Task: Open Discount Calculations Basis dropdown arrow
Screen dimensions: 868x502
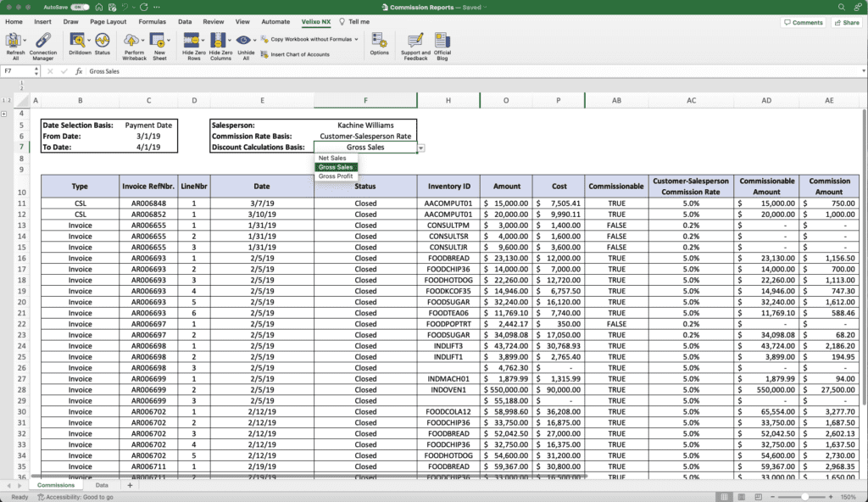Action: (x=421, y=148)
